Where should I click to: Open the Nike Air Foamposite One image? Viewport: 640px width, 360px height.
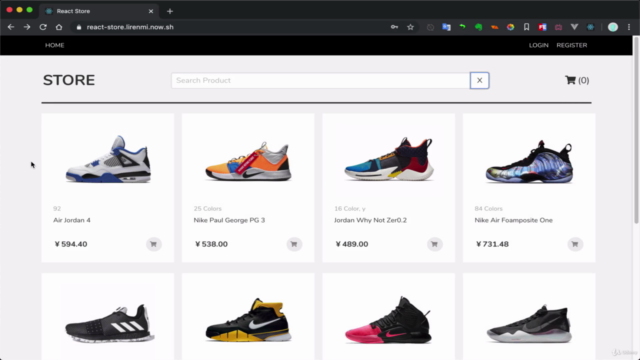point(529,161)
